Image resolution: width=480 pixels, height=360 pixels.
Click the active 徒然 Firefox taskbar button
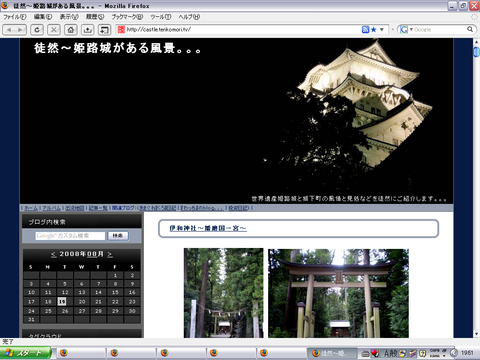[331, 353]
